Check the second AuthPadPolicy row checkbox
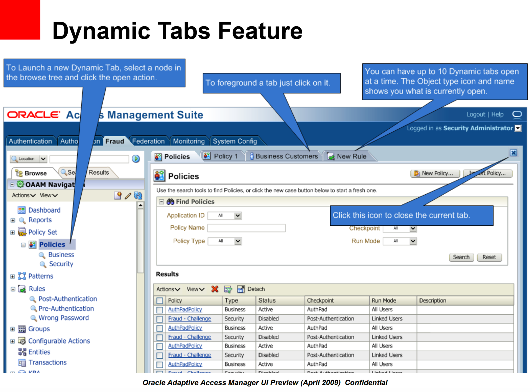The width and height of the screenshot is (532, 392). coord(160,328)
